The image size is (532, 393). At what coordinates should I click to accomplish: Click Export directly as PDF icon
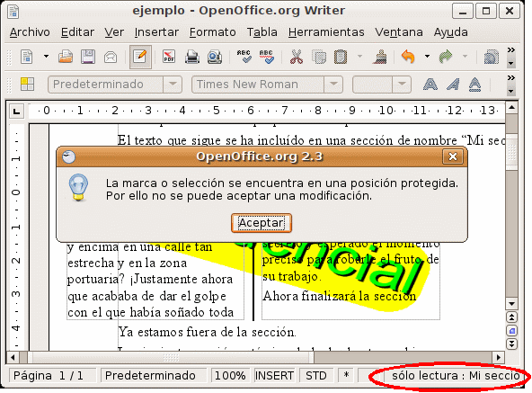coord(169,57)
